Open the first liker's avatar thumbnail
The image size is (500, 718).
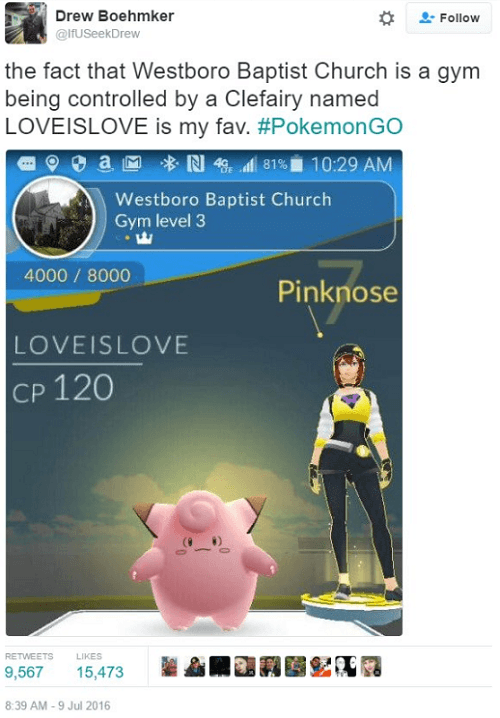point(169,667)
